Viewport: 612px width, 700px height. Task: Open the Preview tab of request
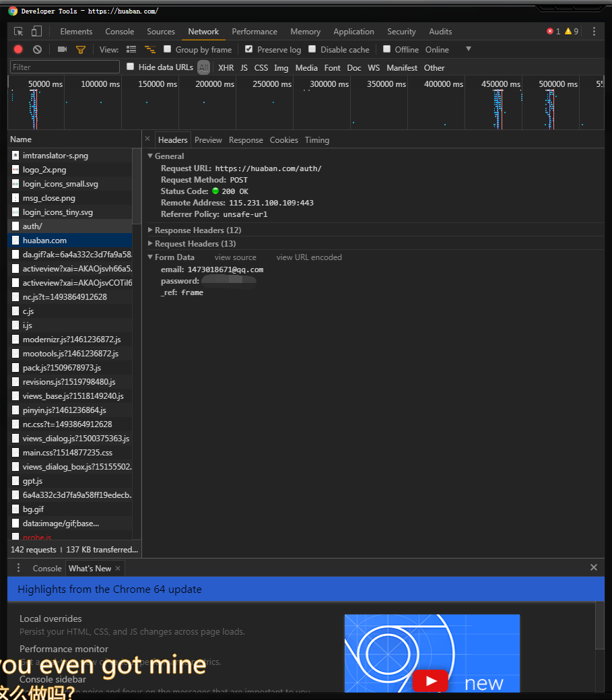tap(208, 139)
